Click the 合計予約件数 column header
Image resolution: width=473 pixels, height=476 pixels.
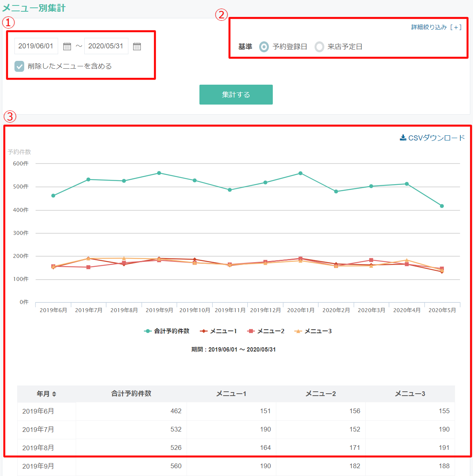tap(131, 394)
